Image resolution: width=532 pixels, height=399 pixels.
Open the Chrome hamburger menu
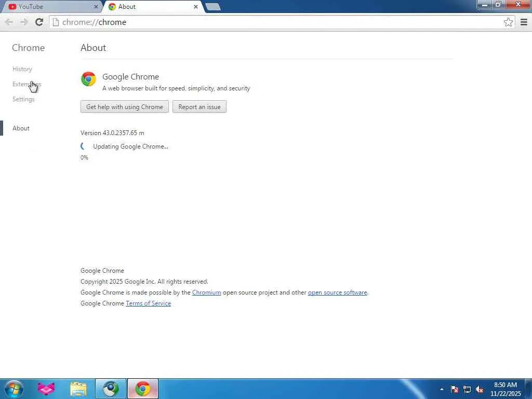click(524, 22)
